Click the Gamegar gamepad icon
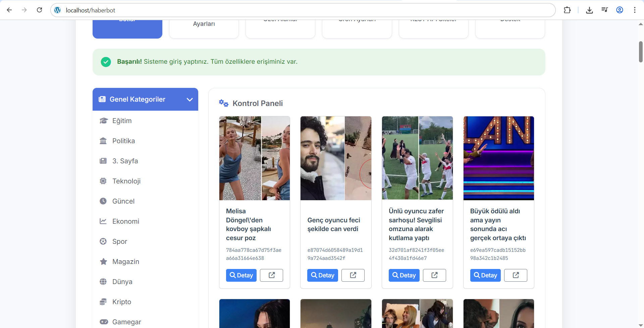The image size is (644, 328). click(104, 322)
